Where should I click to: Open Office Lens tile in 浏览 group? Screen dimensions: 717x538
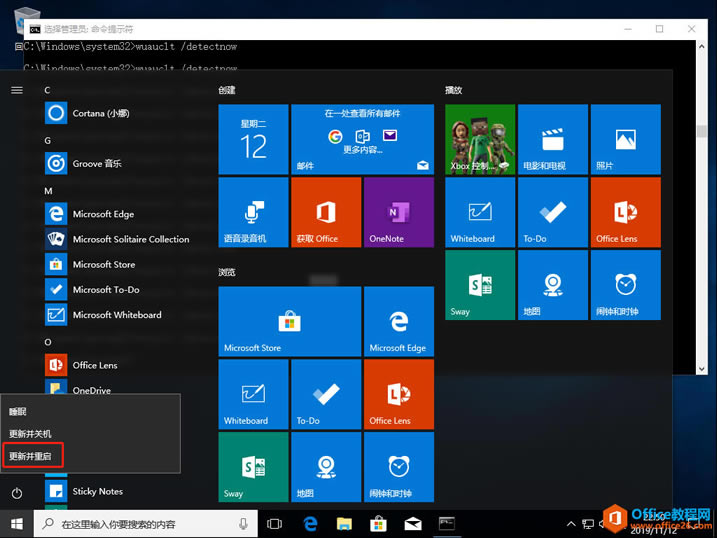point(399,394)
